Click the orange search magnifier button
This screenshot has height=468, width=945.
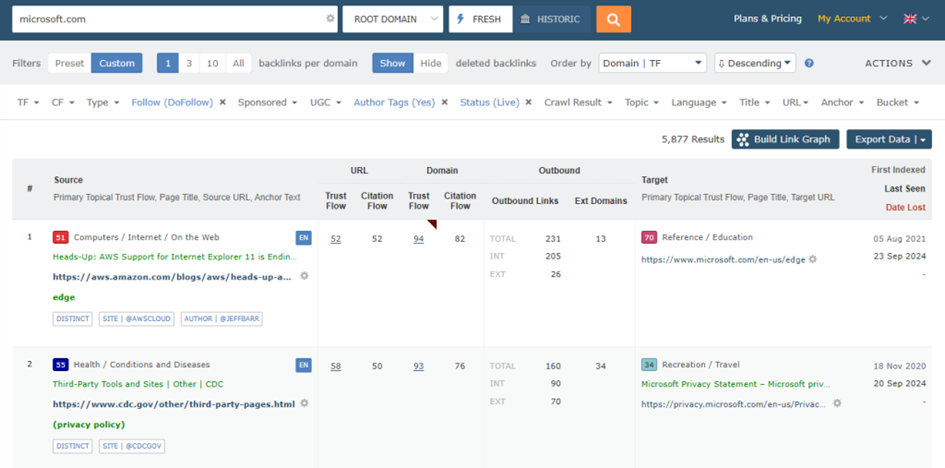(x=614, y=19)
